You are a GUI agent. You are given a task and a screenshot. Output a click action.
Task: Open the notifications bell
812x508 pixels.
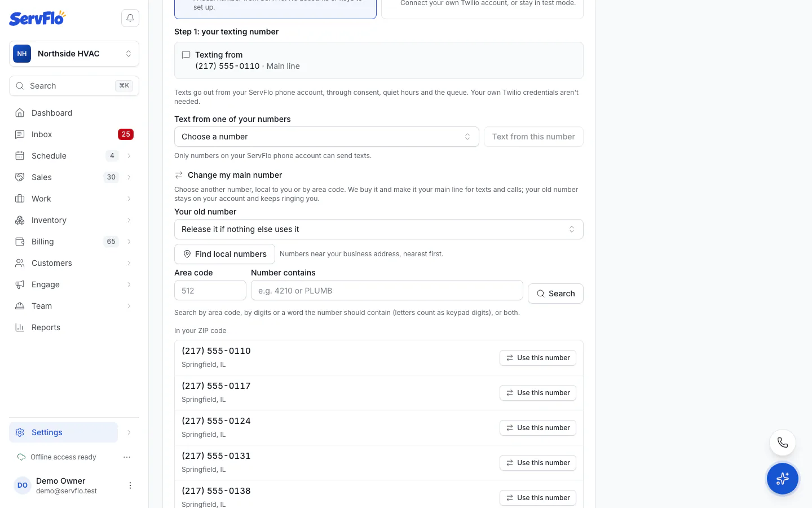pyautogui.click(x=130, y=18)
